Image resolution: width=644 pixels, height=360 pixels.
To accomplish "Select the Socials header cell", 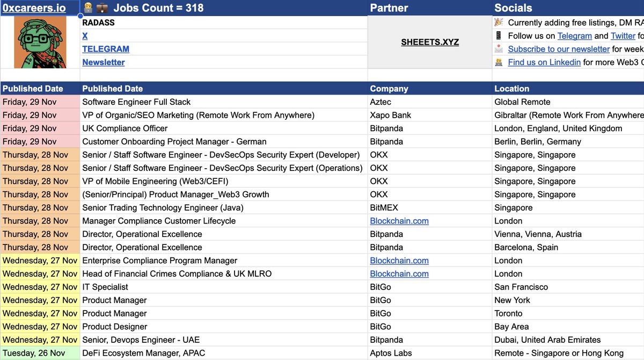I will tap(568, 8).
